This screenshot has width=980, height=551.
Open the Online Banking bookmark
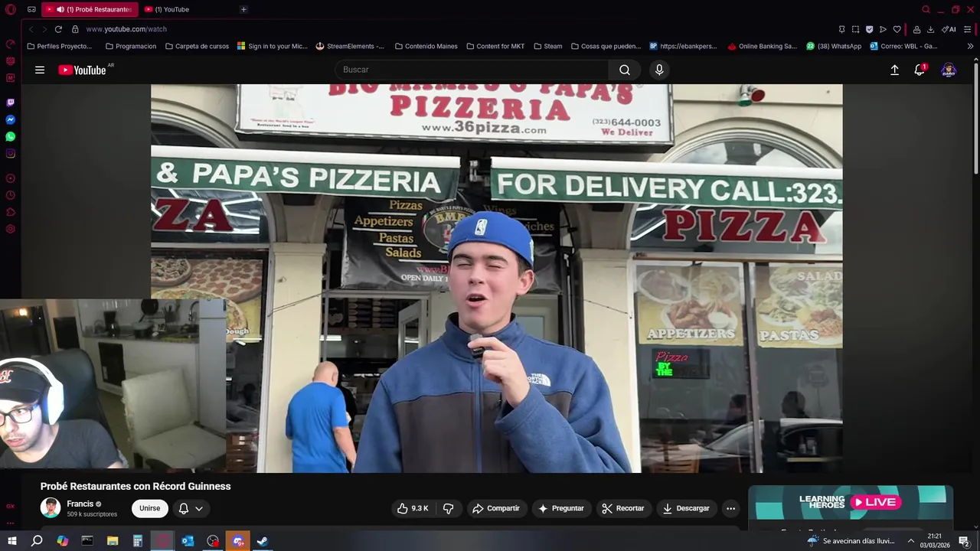(762, 46)
